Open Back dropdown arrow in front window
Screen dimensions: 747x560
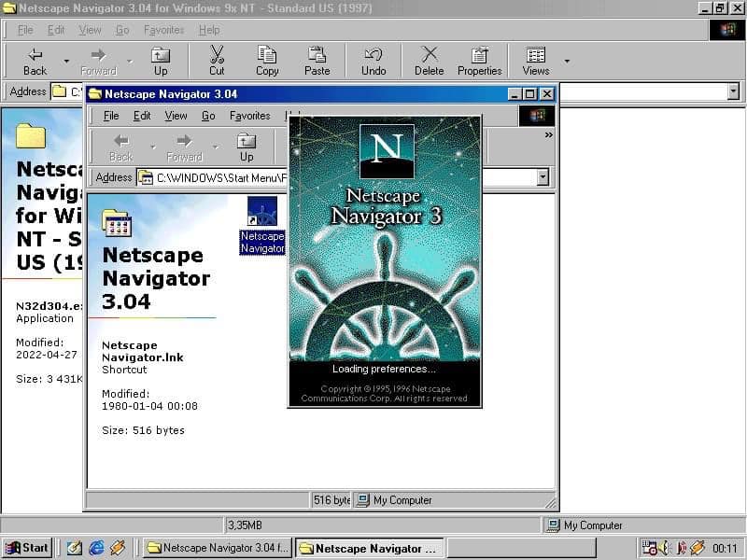(153, 147)
